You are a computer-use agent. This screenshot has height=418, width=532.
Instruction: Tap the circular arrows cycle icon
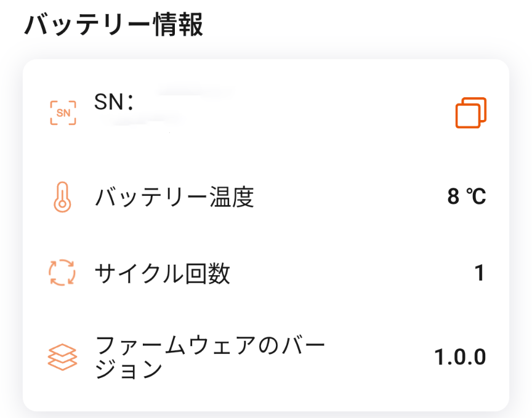coord(62,273)
